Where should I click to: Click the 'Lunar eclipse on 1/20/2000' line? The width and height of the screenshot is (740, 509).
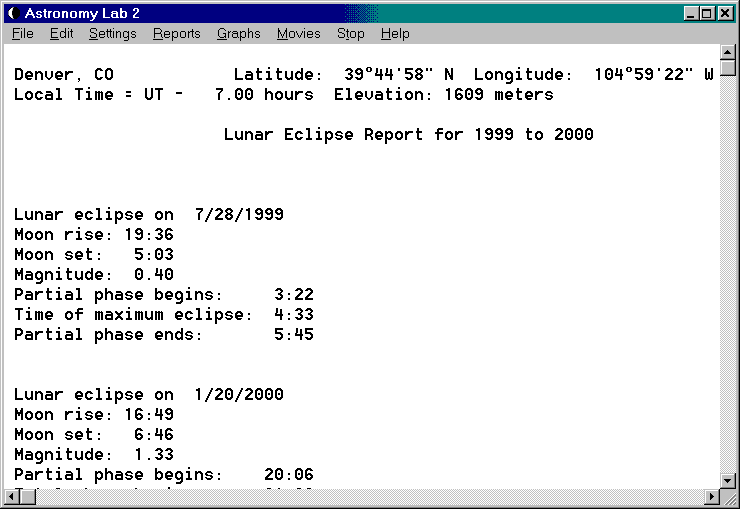click(149, 394)
